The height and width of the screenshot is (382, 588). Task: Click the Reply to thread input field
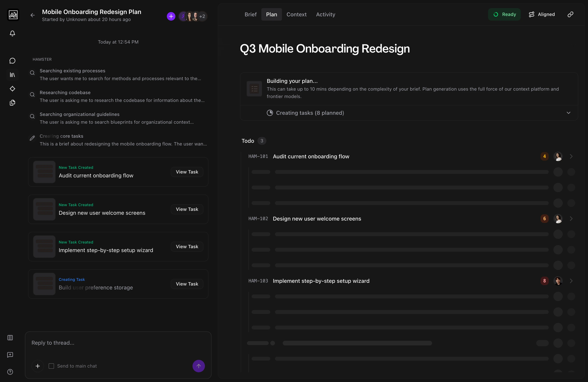118,343
